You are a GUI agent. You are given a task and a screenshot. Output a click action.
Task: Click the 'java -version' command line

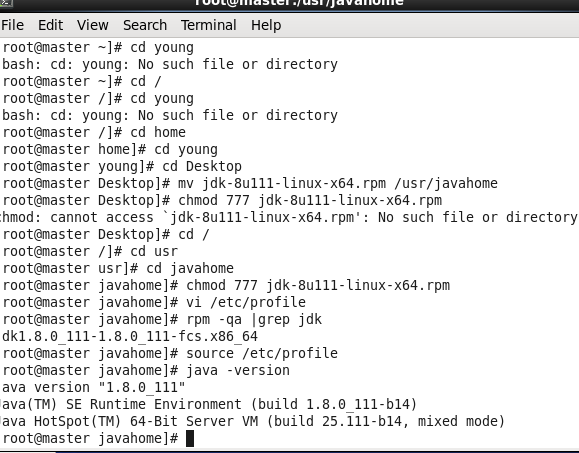[146, 370]
